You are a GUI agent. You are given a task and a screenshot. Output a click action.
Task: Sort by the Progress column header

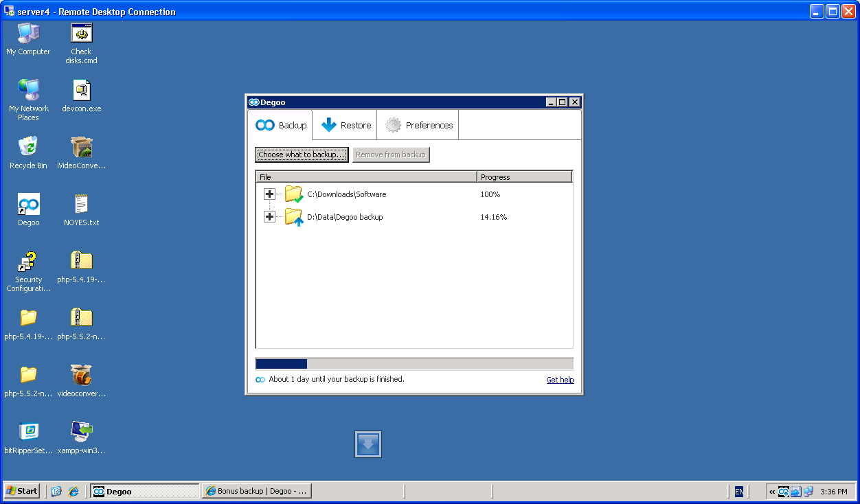pyautogui.click(x=525, y=177)
